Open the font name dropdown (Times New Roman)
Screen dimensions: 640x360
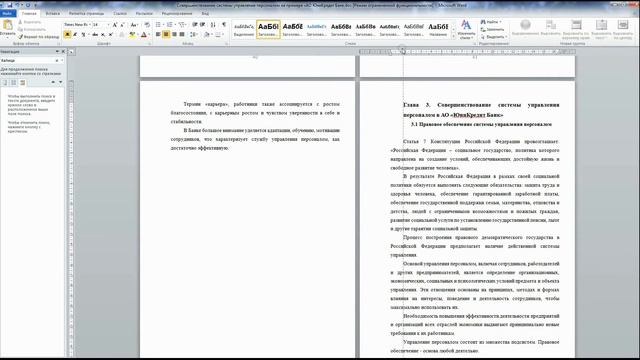90,25
